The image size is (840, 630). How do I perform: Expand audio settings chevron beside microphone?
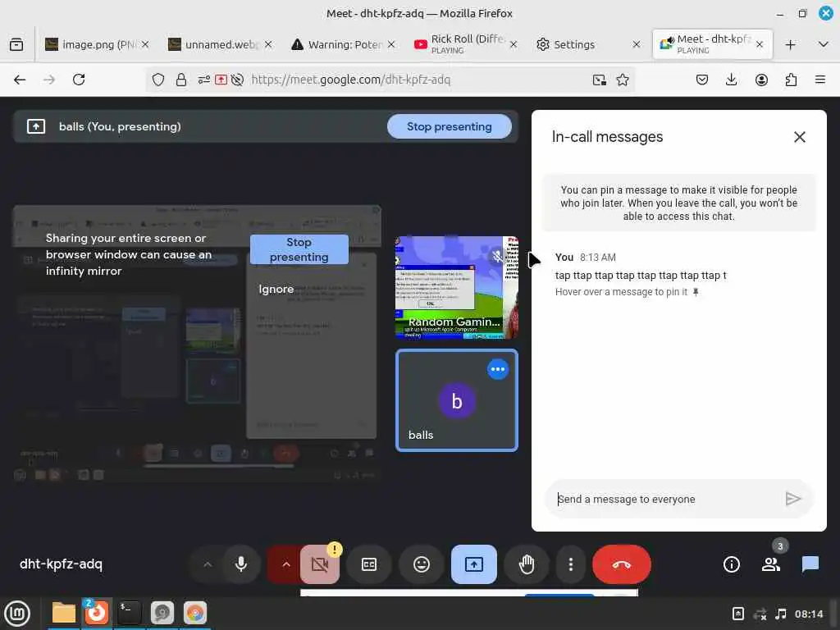coord(208,564)
